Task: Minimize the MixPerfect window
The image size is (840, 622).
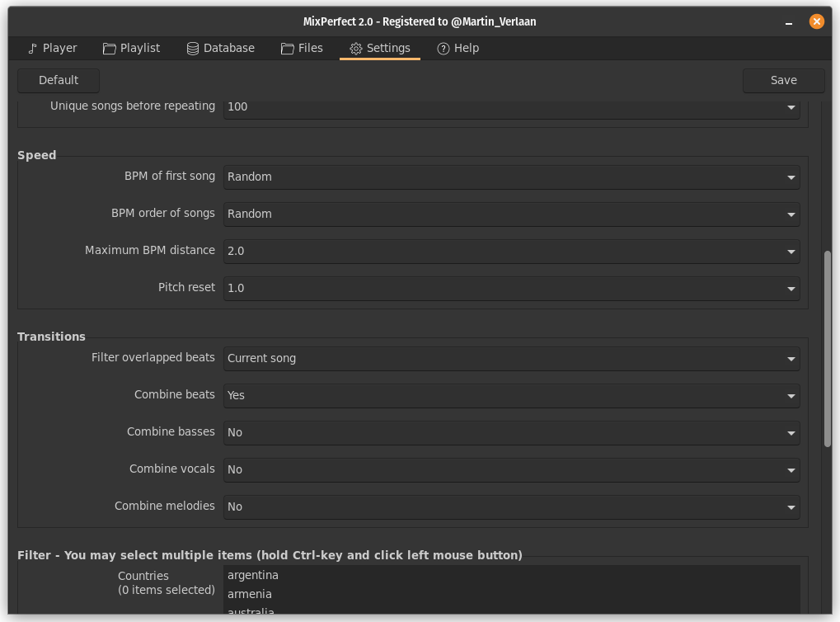Action: 789,22
